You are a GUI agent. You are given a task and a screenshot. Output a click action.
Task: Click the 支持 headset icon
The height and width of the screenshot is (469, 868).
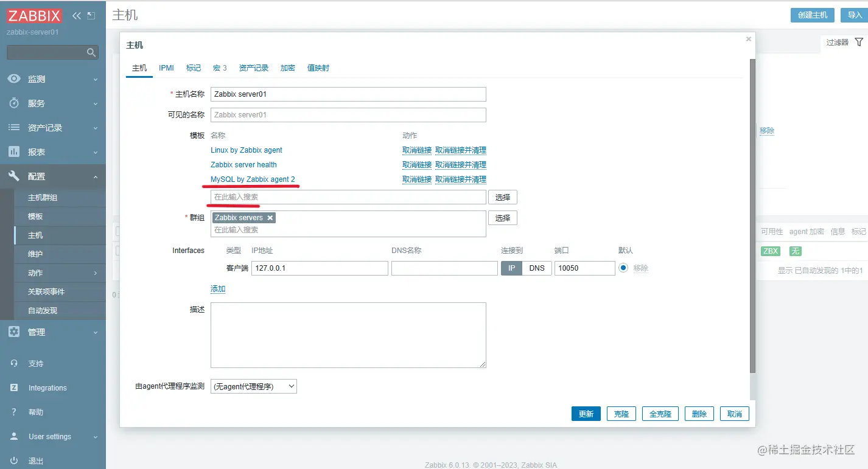pyautogui.click(x=14, y=363)
